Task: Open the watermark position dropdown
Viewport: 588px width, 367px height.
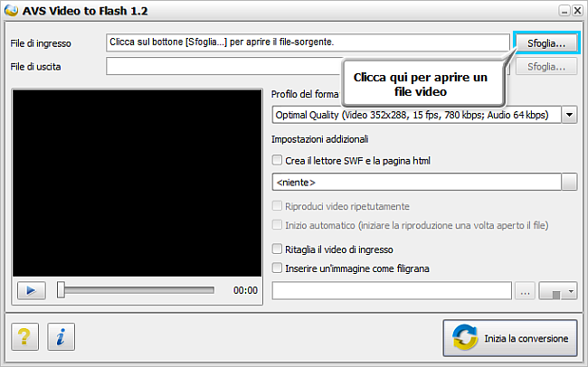Action: [558, 291]
